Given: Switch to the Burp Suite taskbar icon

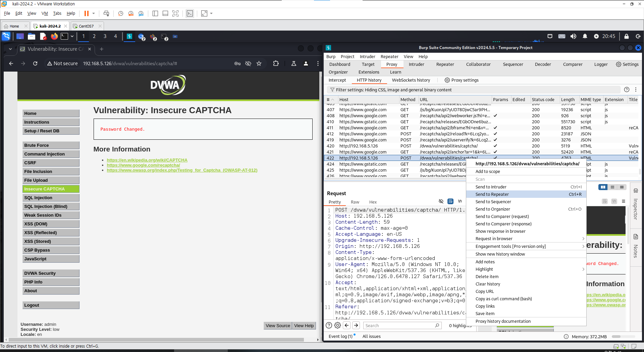Looking at the screenshot, I should coord(129,36).
